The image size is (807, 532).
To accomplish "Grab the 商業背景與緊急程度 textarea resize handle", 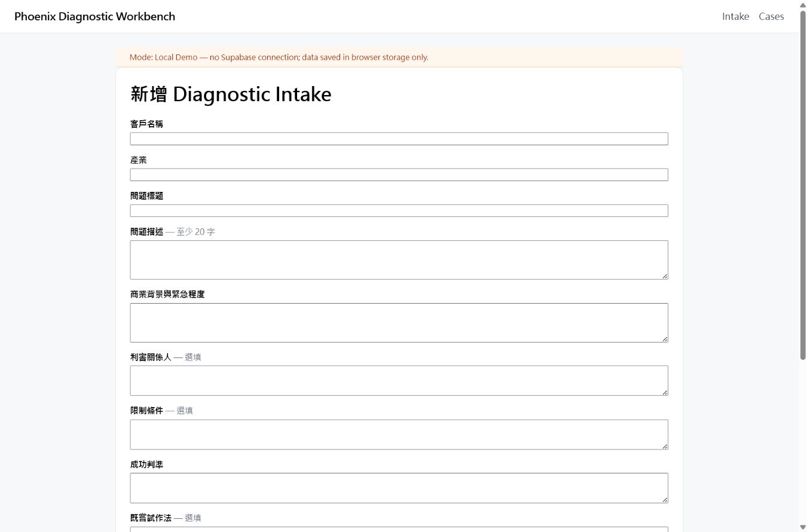I will pyautogui.click(x=664, y=338).
